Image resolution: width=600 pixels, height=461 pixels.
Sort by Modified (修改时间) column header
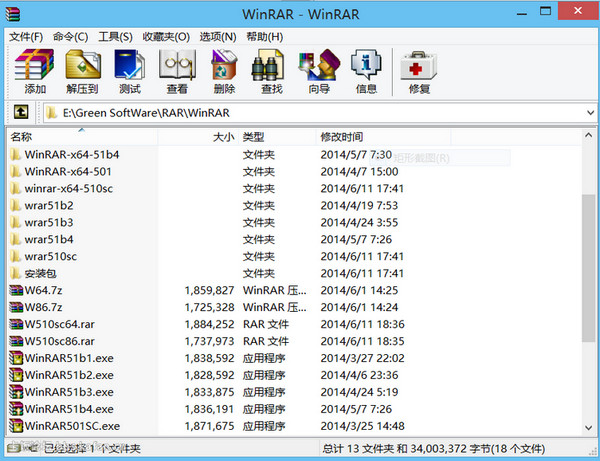click(x=383, y=137)
